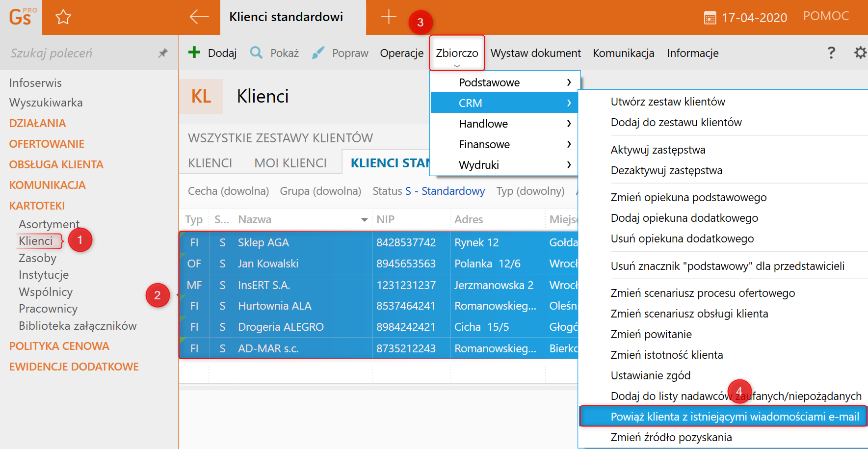Choose Utwórz zestaw klientów
This screenshot has height=449, width=868.
click(668, 102)
